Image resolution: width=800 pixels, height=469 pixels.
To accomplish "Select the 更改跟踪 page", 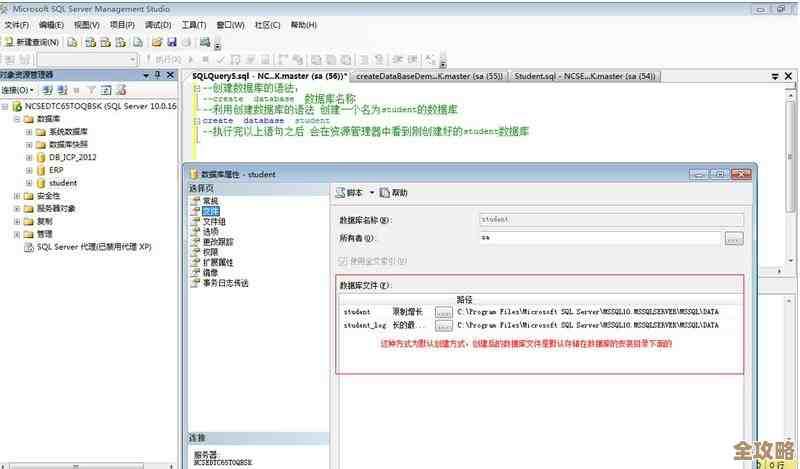I will pos(218,242).
